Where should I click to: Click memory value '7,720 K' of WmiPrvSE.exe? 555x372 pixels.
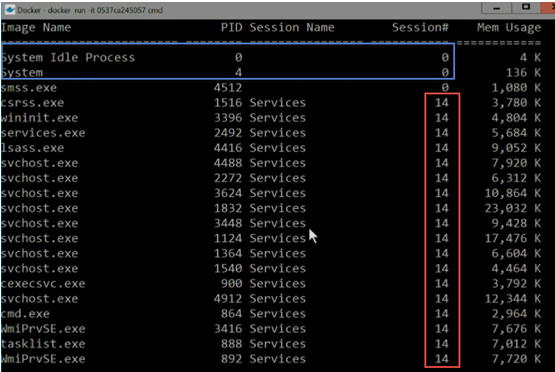tap(516, 359)
